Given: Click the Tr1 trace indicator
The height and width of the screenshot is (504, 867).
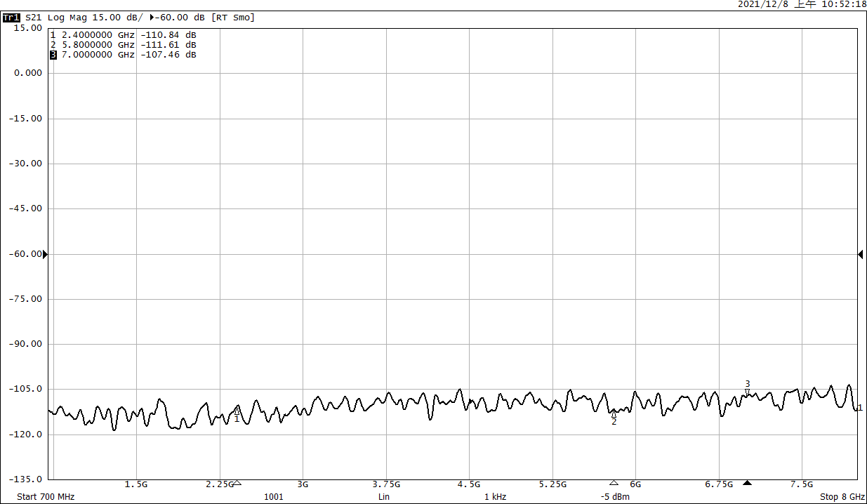Looking at the screenshot, I should click(x=12, y=18).
